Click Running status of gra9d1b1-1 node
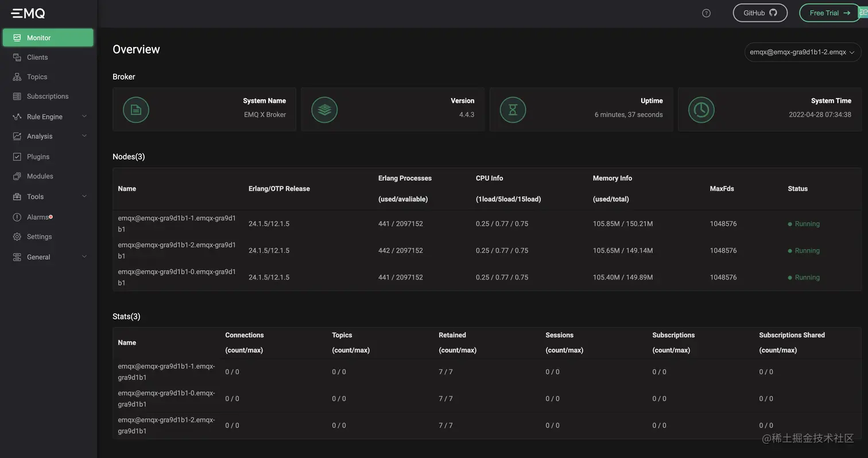 pyautogui.click(x=804, y=224)
